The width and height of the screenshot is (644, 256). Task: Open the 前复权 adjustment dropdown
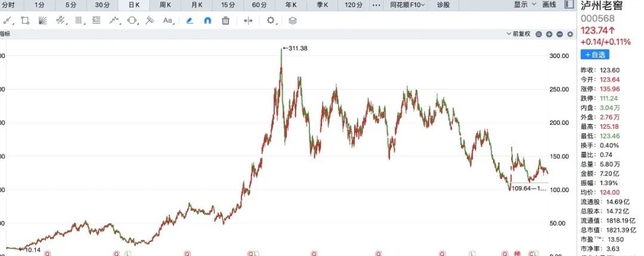[x=519, y=34]
